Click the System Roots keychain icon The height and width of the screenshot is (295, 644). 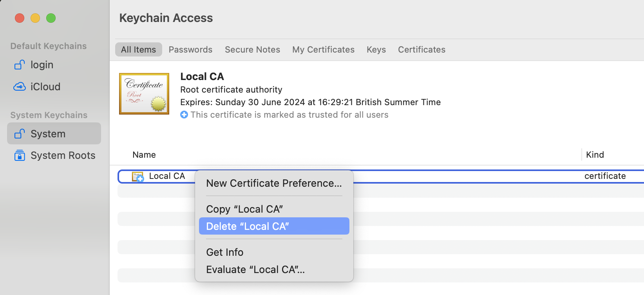[x=20, y=155]
